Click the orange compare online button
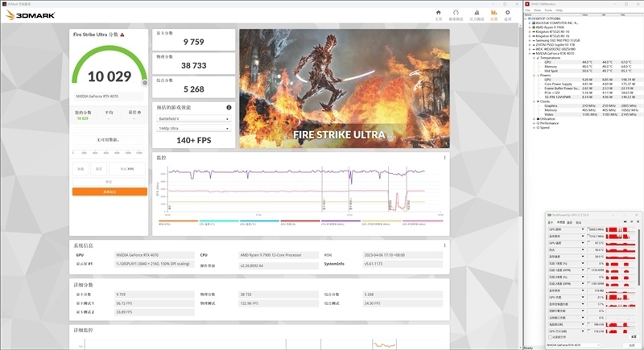This screenshot has width=644, height=350. click(109, 191)
